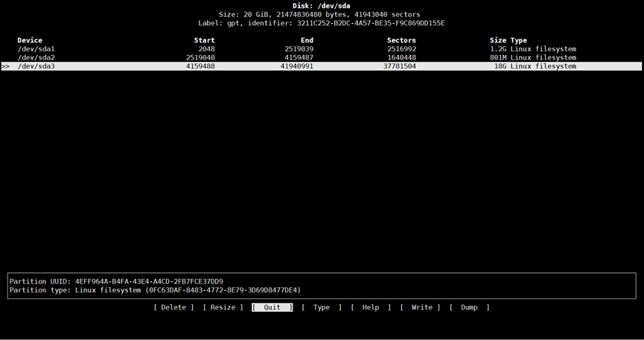This screenshot has width=644, height=340.
Task: Select the /dev/sda1 partition row
Action: (x=321, y=49)
